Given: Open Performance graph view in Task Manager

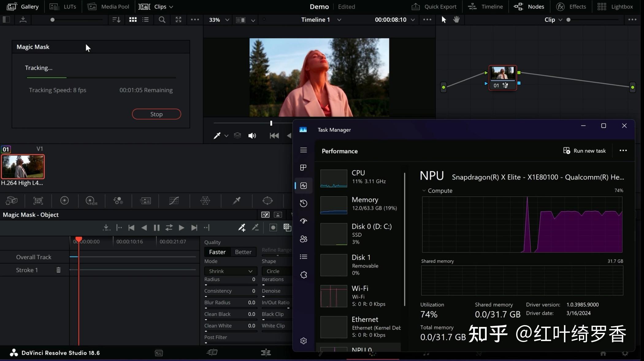Looking at the screenshot, I should (x=303, y=186).
